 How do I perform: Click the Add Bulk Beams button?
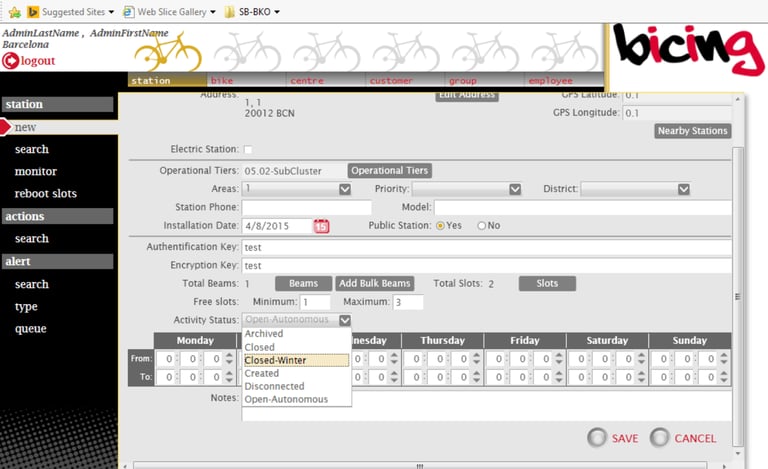[375, 283]
